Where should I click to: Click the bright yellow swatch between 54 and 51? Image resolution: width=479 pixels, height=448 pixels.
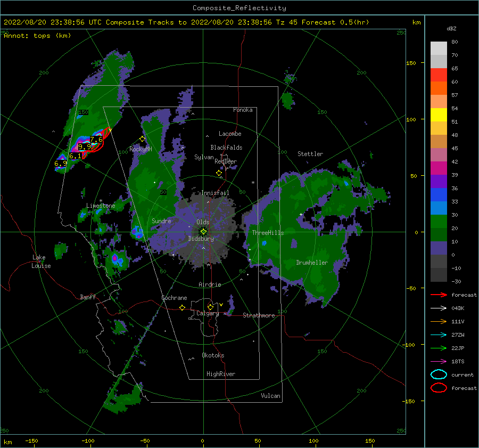(x=439, y=115)
